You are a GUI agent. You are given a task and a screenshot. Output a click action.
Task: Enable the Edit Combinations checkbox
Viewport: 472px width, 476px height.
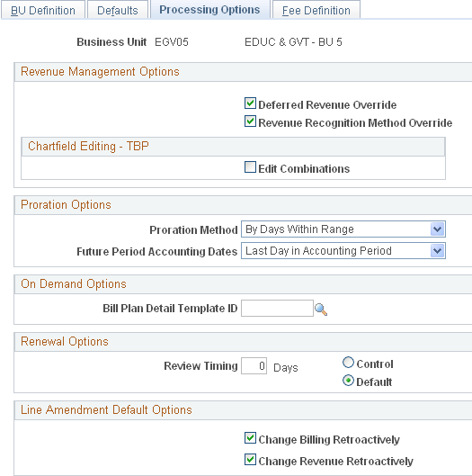250,167
